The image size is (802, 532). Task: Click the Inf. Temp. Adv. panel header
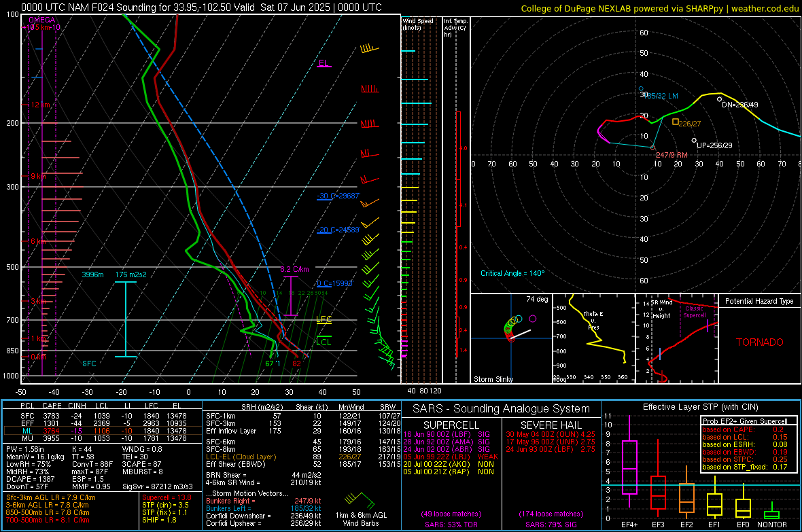pyautogui.click(x=455, y=28)
